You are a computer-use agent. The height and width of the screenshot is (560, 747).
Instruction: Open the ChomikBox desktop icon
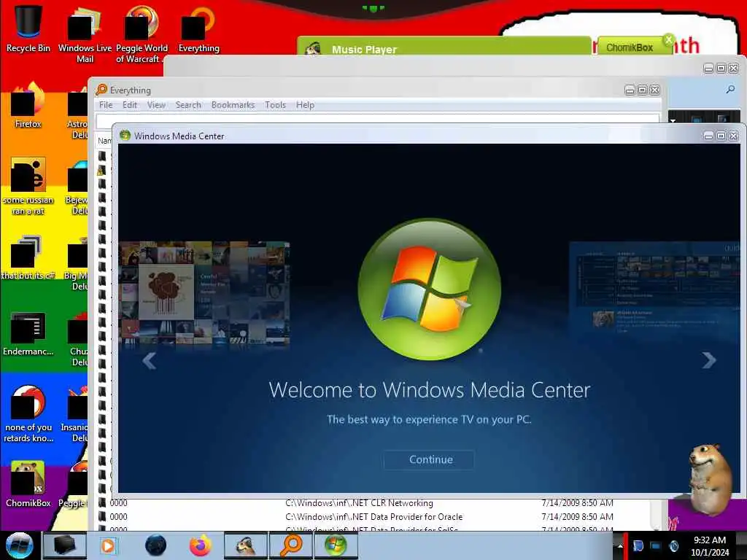(x=28, y=484)
